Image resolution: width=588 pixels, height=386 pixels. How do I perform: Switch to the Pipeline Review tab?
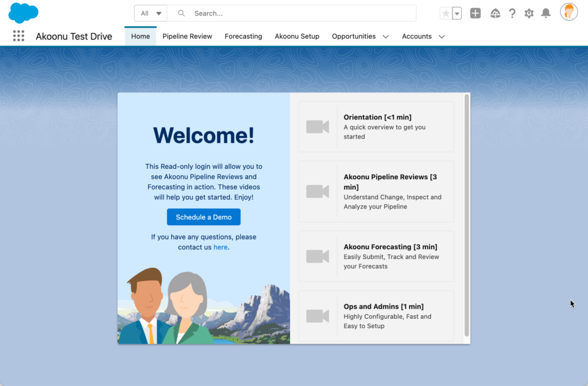point(187,36)
